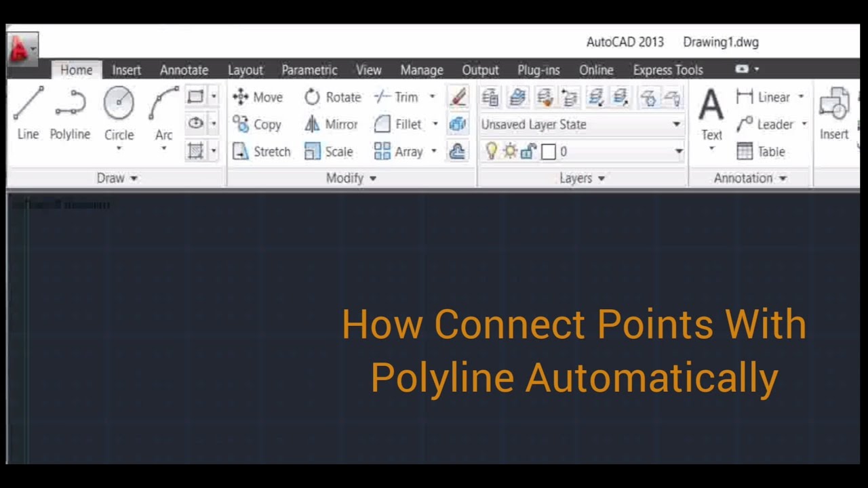The image size is (868, 488).
Task: Switch to the Home tab
Action: [76, 70]
